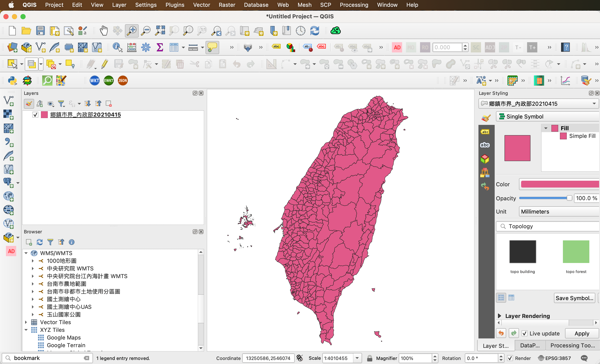Click the Refresh map icon

point(315,31)
